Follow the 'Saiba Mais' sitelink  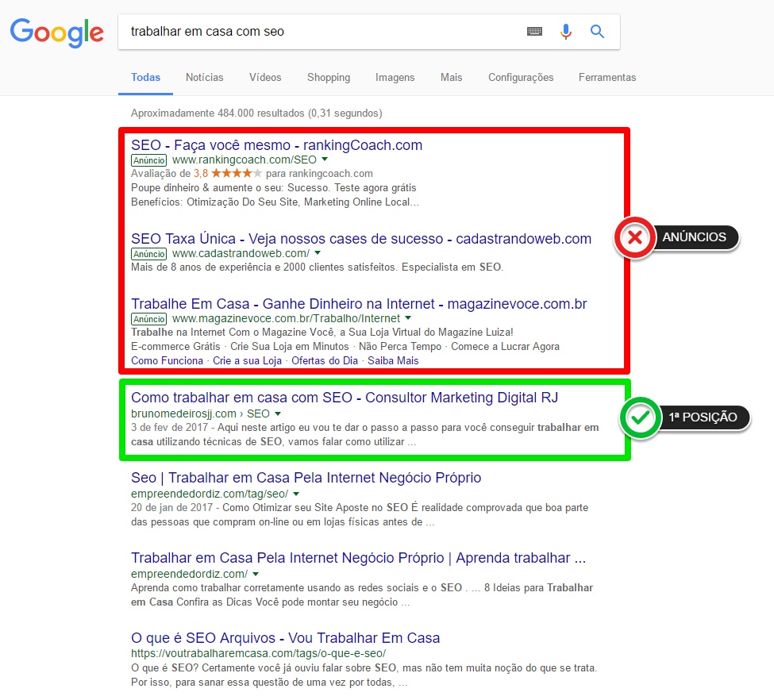[x=393, y=361]
